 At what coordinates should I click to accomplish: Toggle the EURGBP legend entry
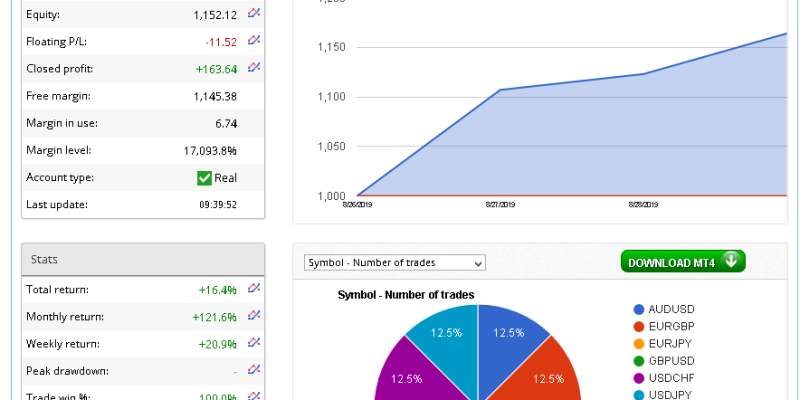pos(667,327)
